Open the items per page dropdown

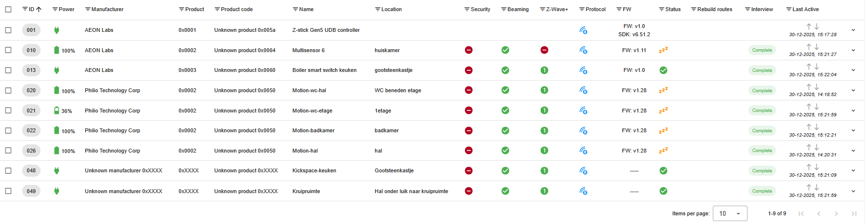coord(730,213)
